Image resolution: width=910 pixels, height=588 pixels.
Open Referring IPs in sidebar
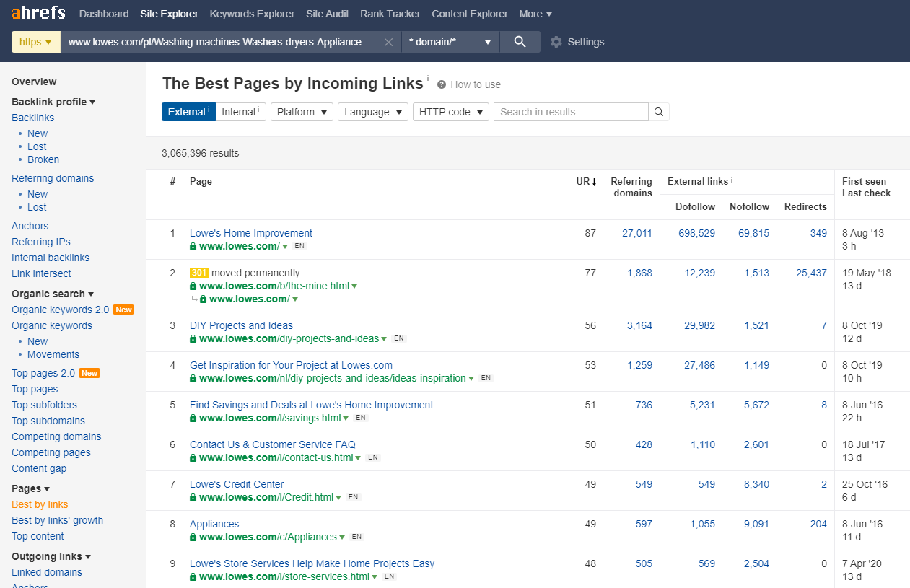click(41, 242)
